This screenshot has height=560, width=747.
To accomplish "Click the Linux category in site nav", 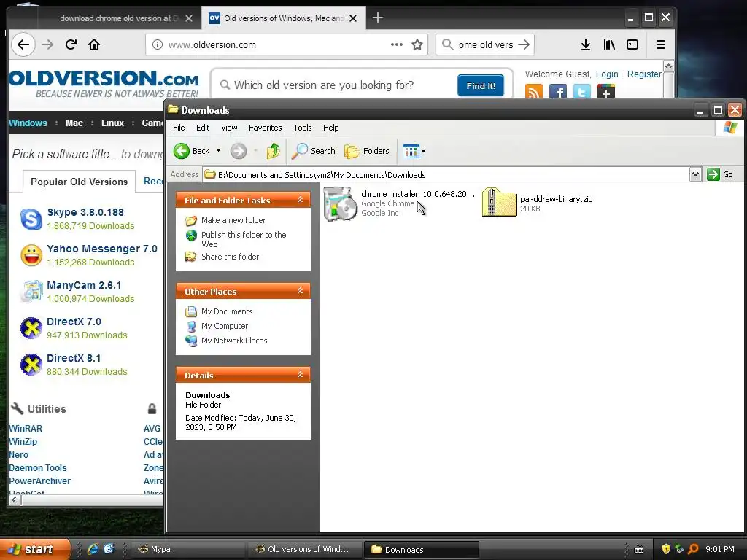I will [112, 122].
